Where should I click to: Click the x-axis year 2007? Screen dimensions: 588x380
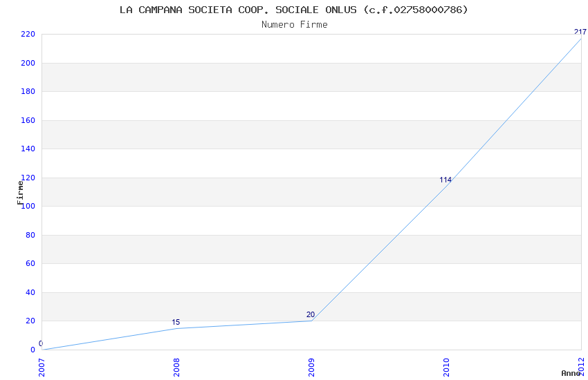click(x=42, y=368)
